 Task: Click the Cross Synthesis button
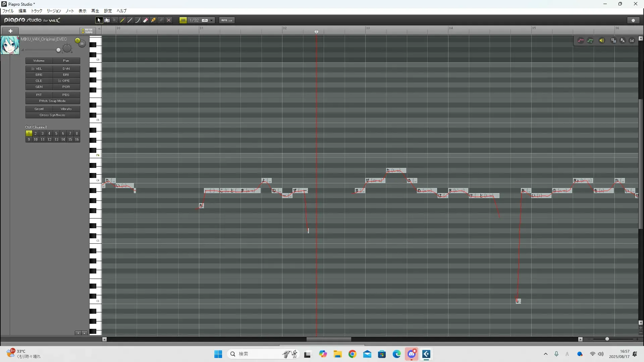[x=53, y=115]
